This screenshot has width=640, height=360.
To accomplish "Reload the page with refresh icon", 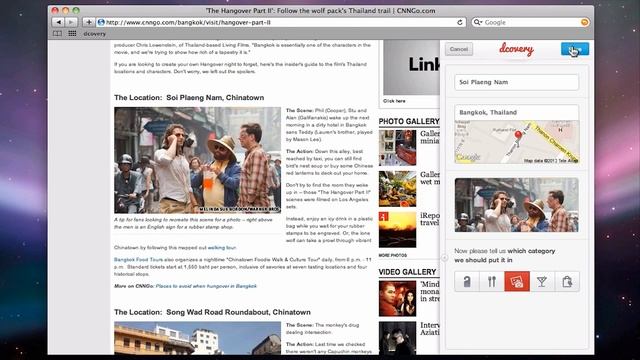I will pyautogui.click(x=460, y=22).
